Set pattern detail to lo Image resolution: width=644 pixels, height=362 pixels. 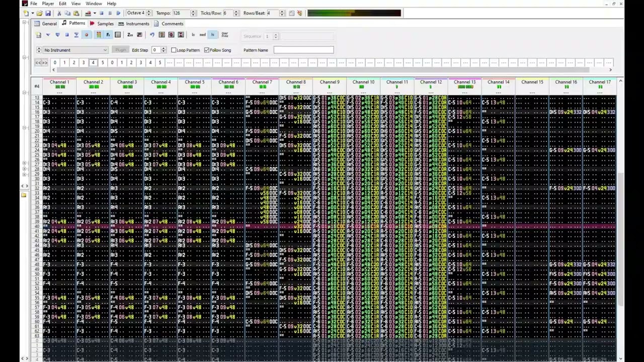click(x=193, y=35)
